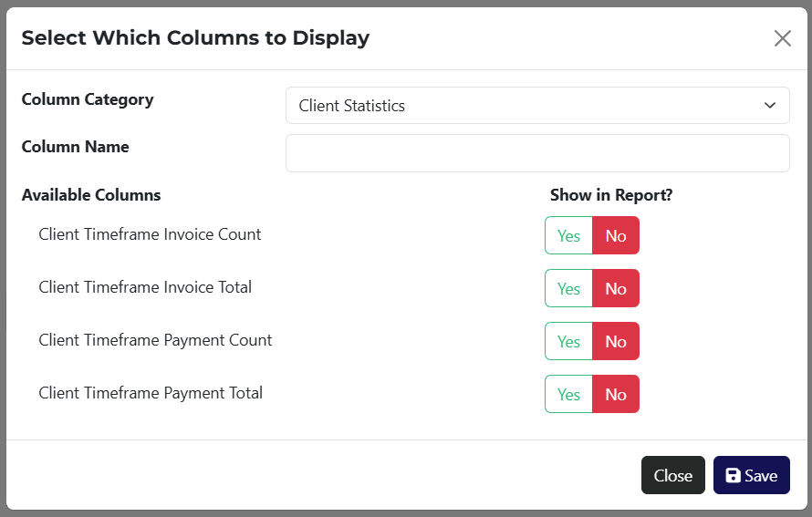
Task: Choose No for Client Timeframe Invoice Total
Action: 616,288
